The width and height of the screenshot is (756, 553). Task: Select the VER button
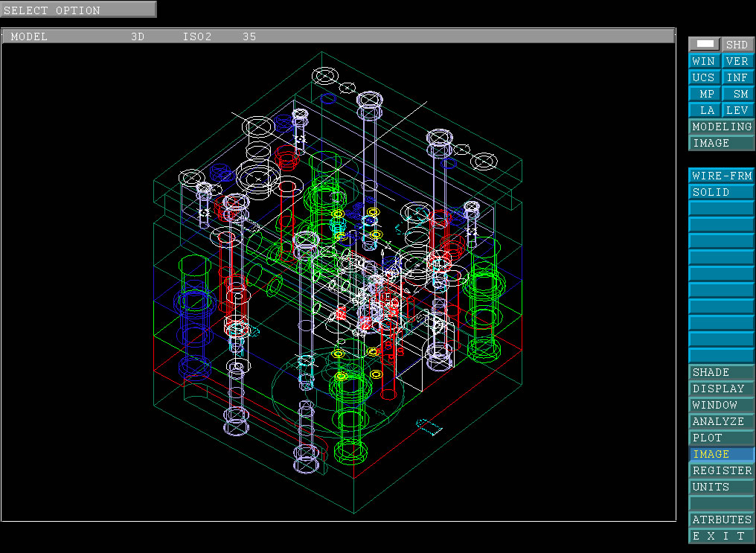click(737, 61)
